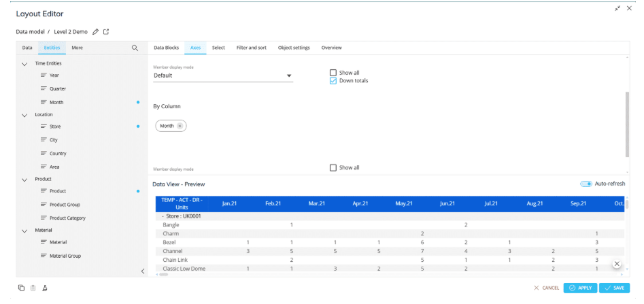This screenshot has height=304, width=644.
Task: Click the Jan.21 column header
Action: (x=229, y=204)
